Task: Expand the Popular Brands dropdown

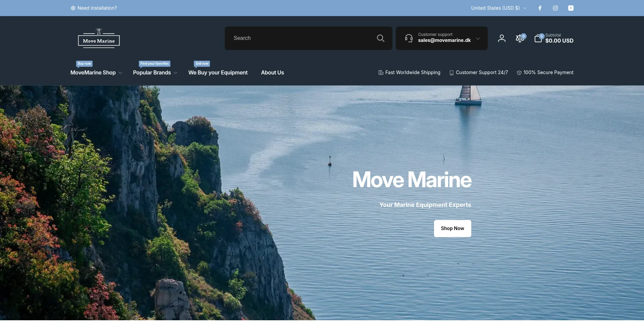Action: pyautogui.click(x=176, y=73)
